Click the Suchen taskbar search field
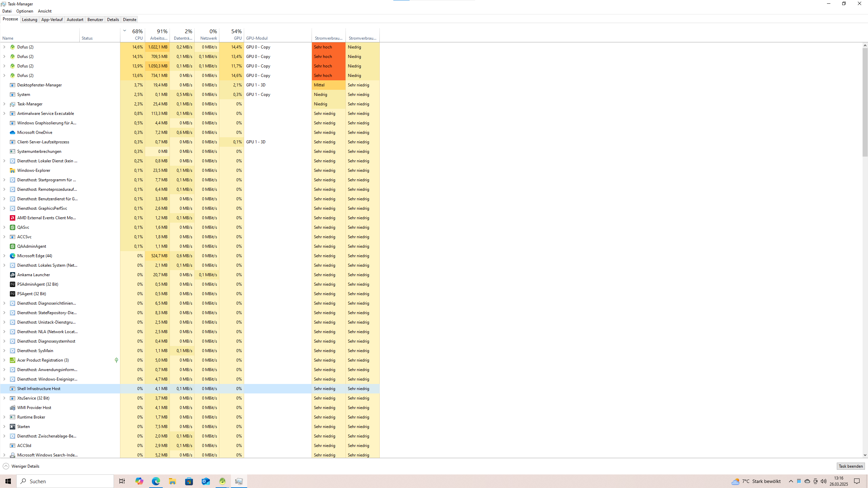Screen dimensions: 868x488 65,481
